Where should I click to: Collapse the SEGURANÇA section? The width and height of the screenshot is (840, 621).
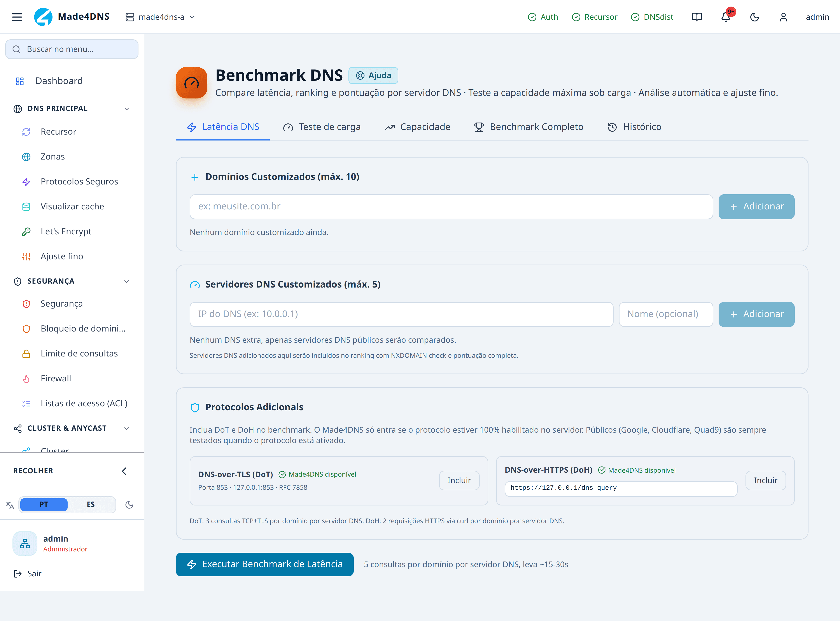click(72, 281)
